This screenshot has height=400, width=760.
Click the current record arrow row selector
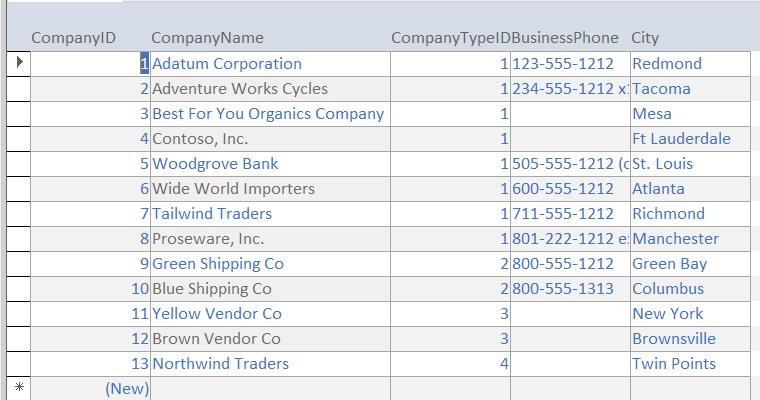pos(18,64)
